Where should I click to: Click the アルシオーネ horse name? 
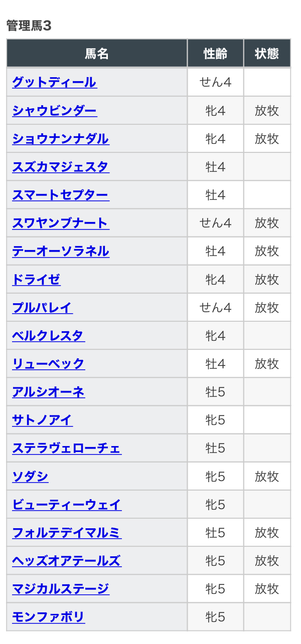[48, 391]
